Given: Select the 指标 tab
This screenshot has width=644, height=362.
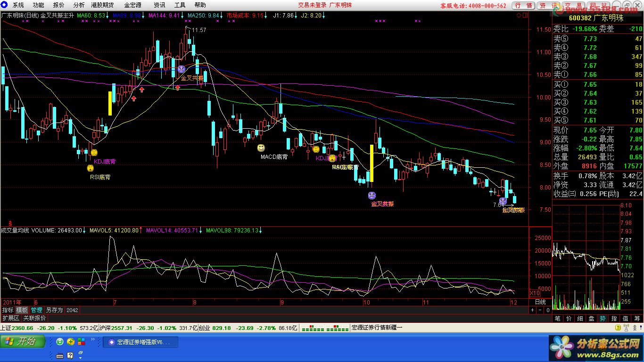Looking at the screenshot, I should pos(8,310).
